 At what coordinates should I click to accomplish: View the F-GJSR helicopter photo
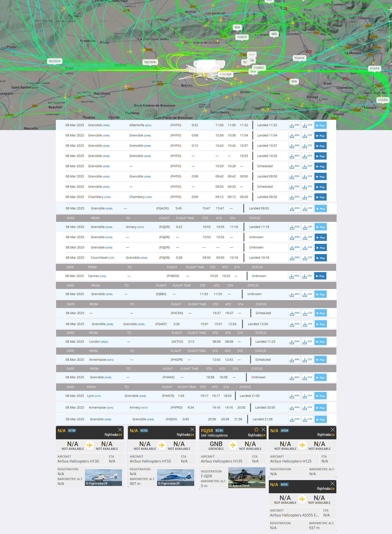click(247, 478)
